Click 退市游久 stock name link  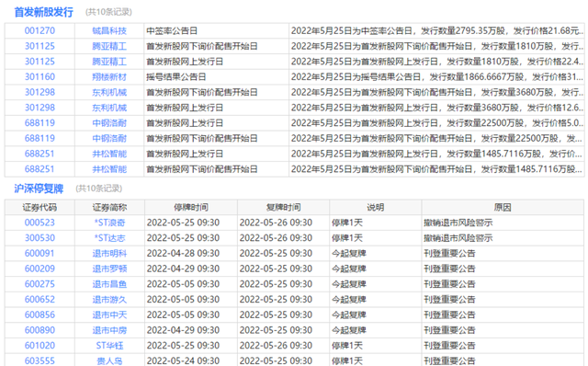point(109,300)
